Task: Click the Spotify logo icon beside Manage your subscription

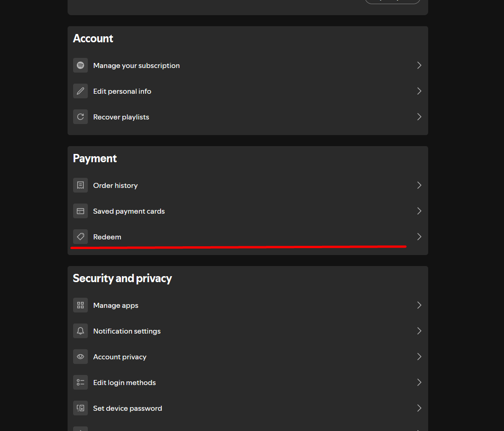Action: coord(80,65)
